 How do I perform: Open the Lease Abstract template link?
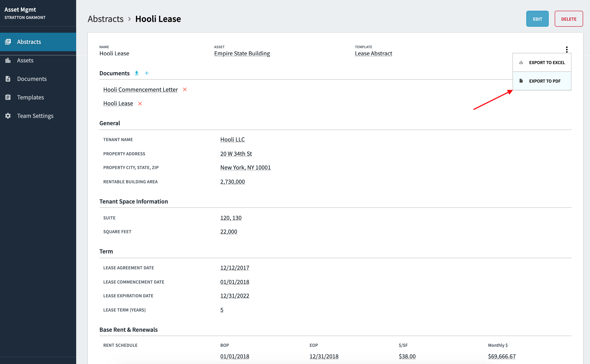[x=373, y=53]
